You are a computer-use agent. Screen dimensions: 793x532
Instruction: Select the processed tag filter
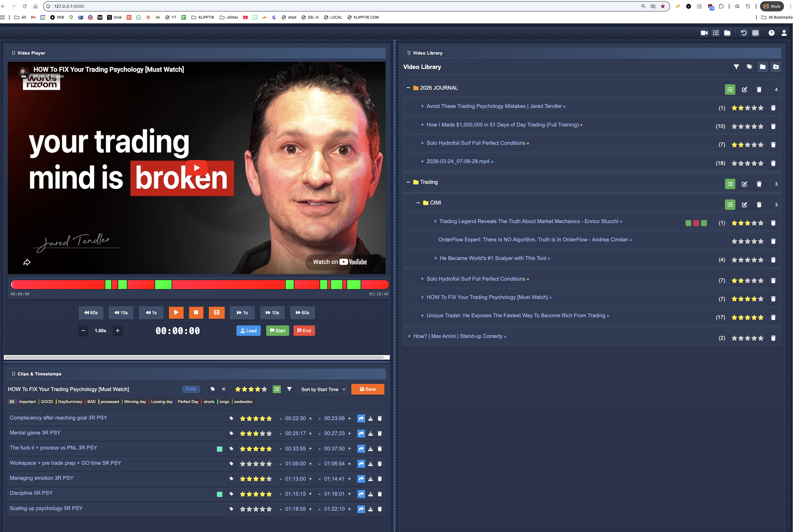point(110,402)
